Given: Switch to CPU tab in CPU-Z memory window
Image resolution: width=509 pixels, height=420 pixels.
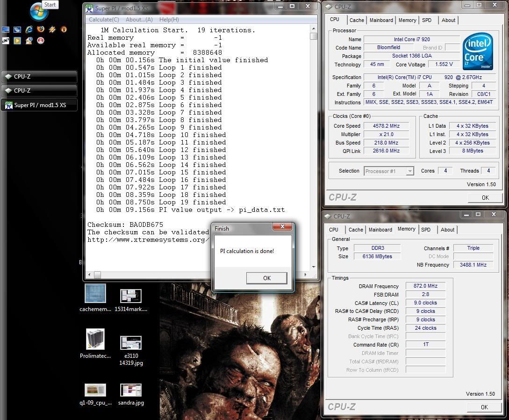Looking at the screenshot, I should coord(334,230).
